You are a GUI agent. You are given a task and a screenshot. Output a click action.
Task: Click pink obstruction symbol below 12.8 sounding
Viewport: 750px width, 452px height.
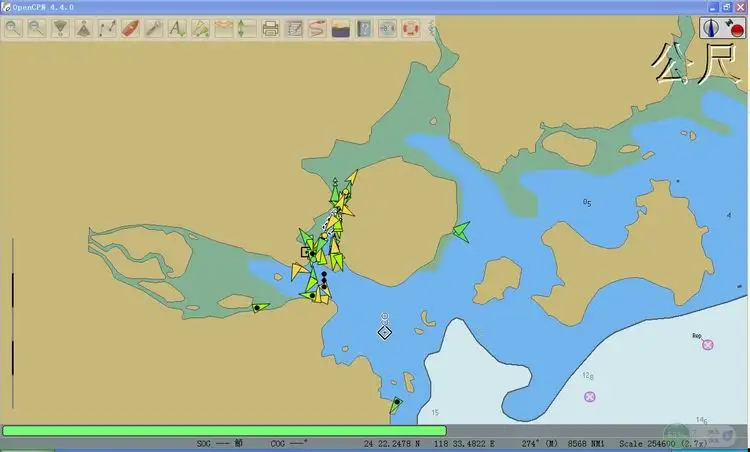[x=590, y=397]
